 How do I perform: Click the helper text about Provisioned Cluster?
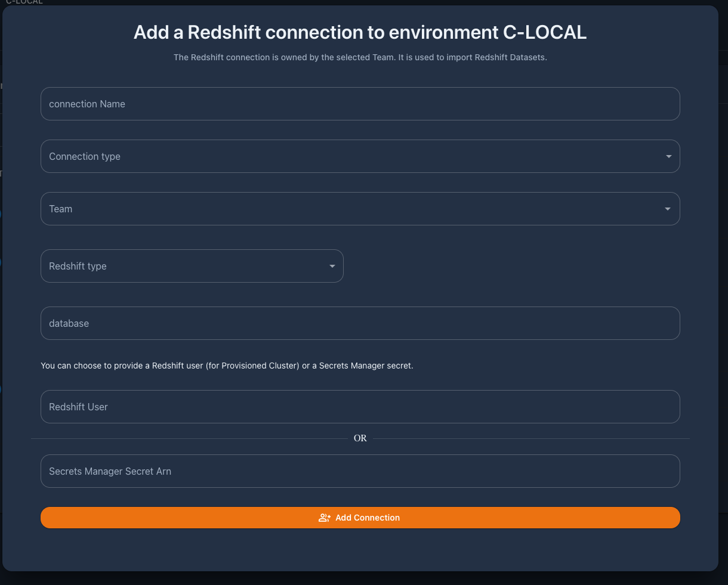[227, 366]
